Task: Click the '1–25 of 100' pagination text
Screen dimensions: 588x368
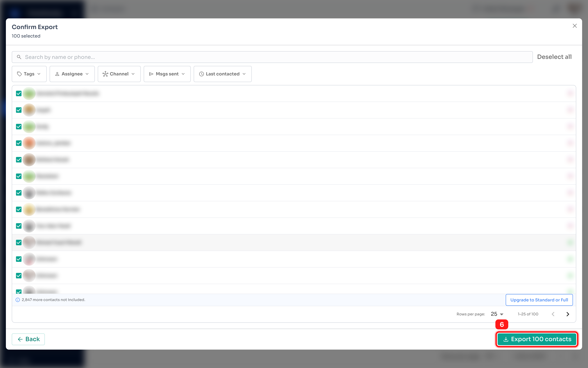Action: [528, 314]
